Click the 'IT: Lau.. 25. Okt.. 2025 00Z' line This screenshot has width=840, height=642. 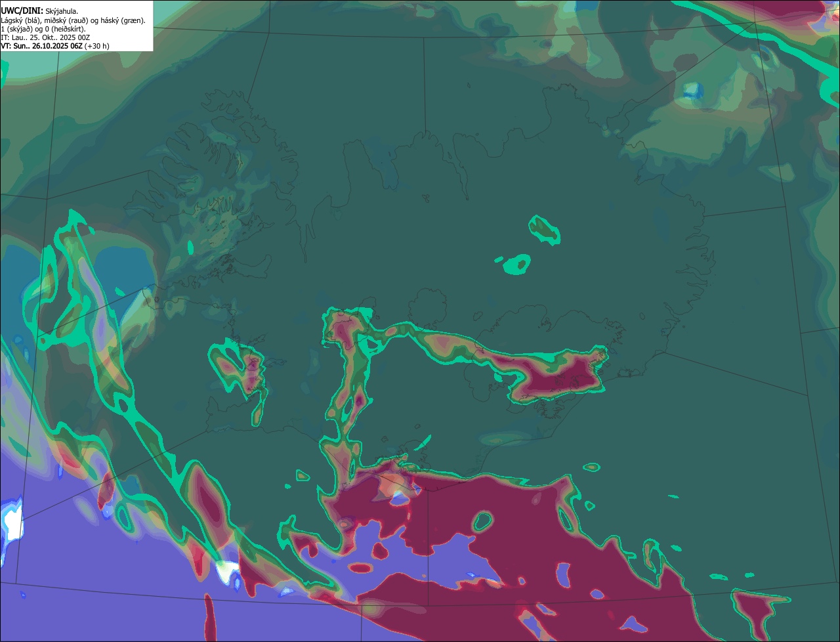click(45, 37)
